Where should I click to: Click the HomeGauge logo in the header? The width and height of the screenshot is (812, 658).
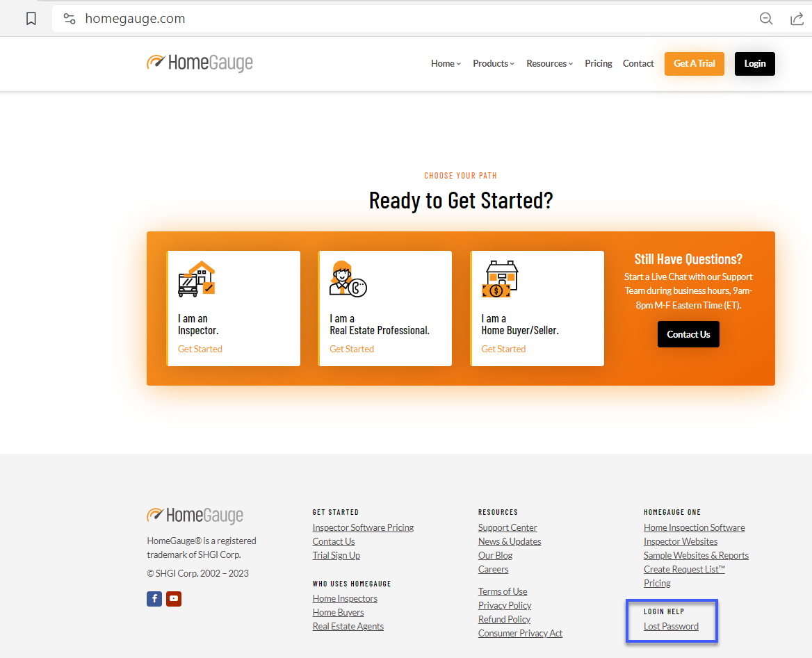click(200, 63)
